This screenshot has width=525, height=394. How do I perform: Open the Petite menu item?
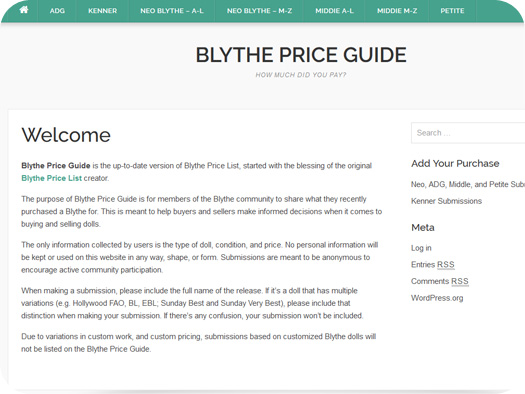[452, 11]
